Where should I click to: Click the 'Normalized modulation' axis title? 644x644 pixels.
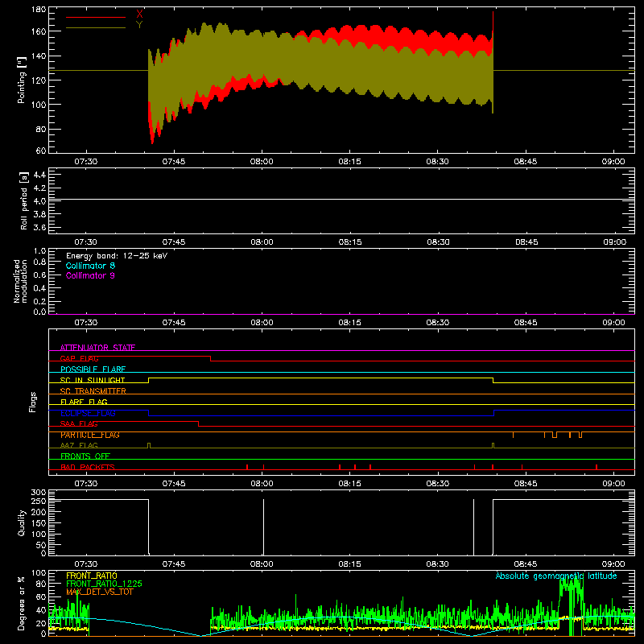point(20,281)
